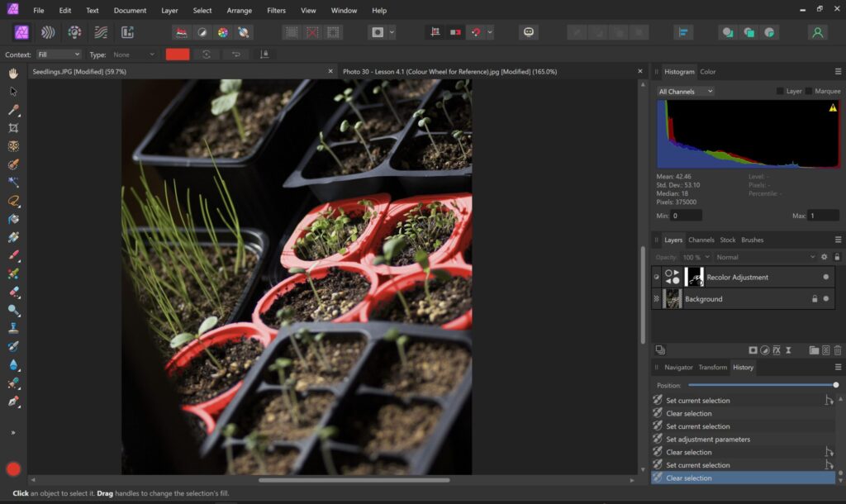Click the red fill color swatch

[x=178, y=55]
